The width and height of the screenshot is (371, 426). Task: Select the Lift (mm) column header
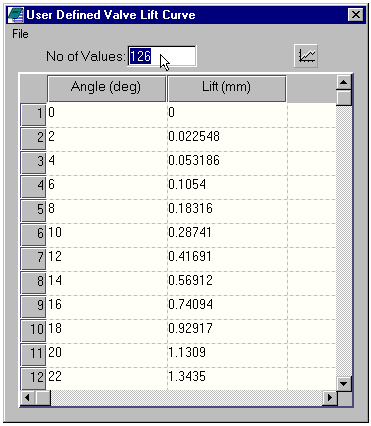[227, 88]
